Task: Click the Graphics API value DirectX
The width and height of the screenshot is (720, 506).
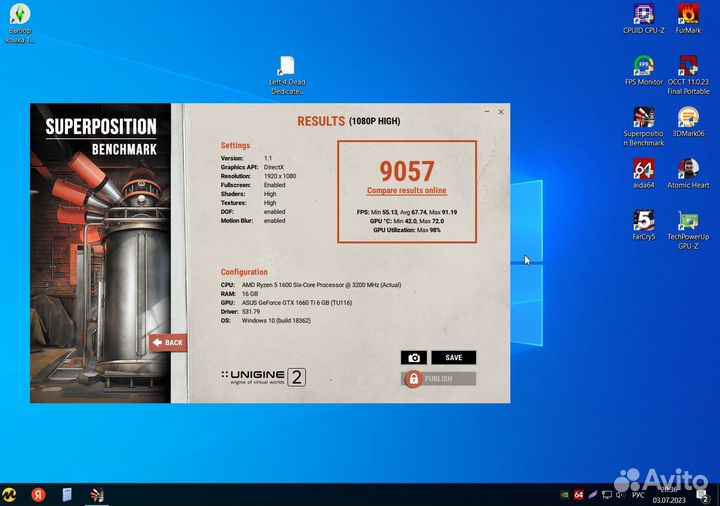Action: (x=274, y=167)
